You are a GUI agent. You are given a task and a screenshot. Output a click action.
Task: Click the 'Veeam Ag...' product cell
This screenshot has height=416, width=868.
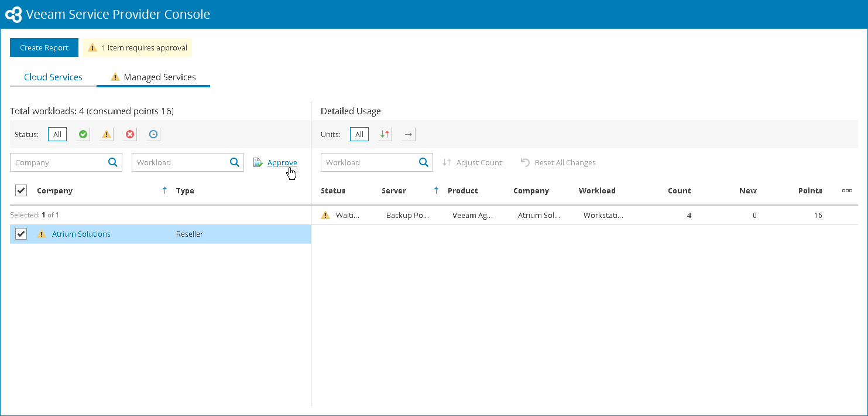pyautogui.click(x=472, y=215)
